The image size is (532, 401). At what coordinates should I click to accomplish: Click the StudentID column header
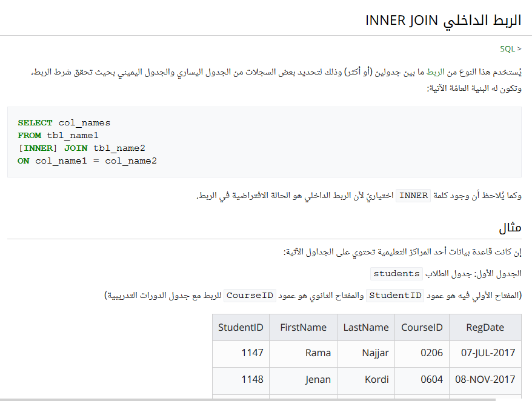241,327
